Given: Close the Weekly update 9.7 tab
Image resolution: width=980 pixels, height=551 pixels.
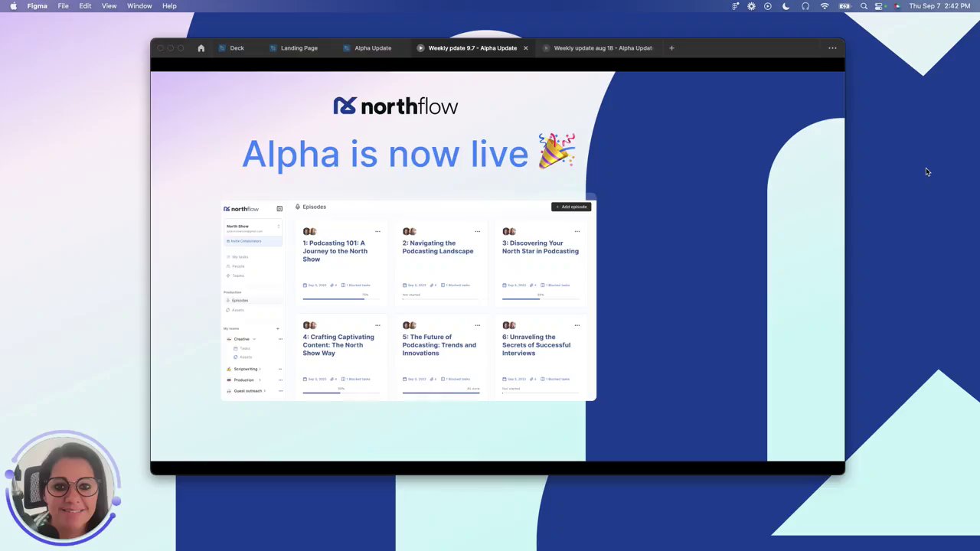Looking at the screenshot, I should tap(525, 48).
